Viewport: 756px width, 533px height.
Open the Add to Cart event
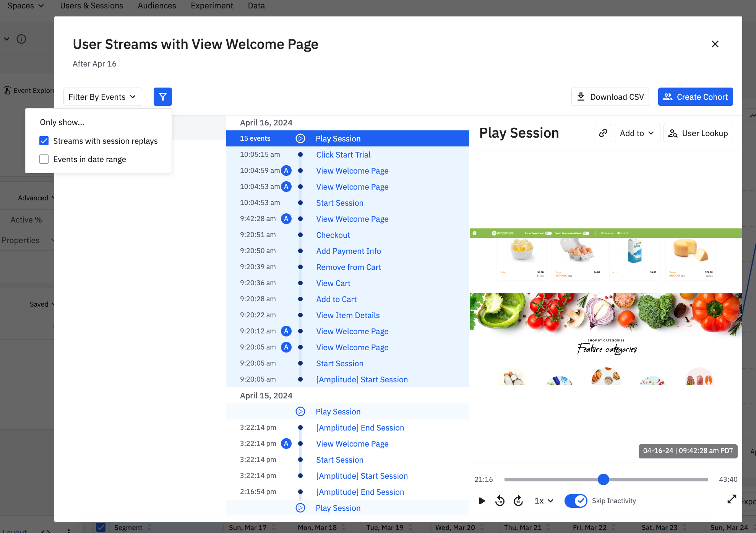tap(336, 299)
